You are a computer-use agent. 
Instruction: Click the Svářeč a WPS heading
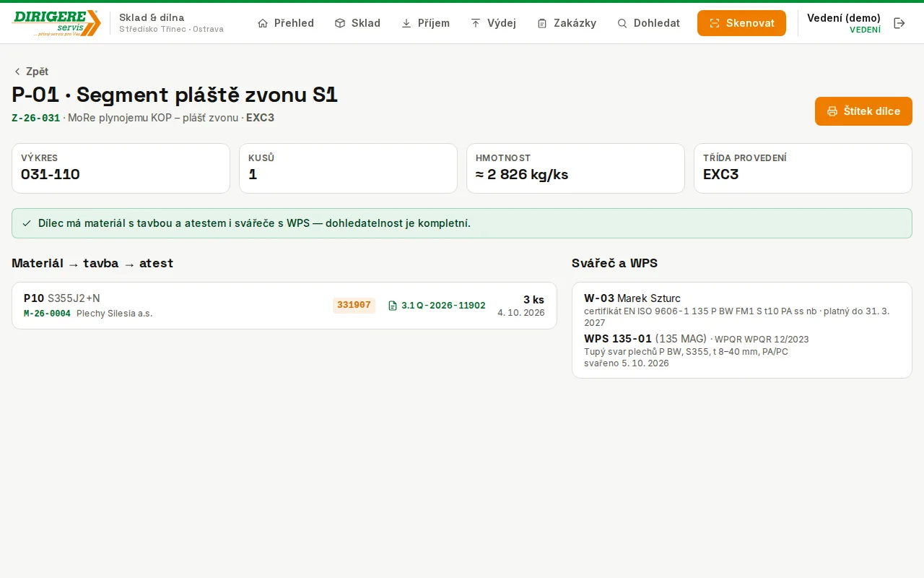coord(614,263)
